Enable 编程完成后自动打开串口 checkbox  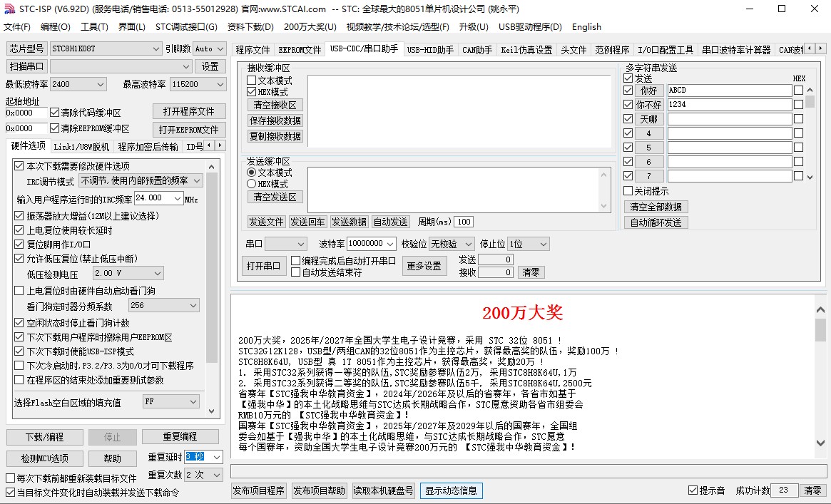(296, 261)
